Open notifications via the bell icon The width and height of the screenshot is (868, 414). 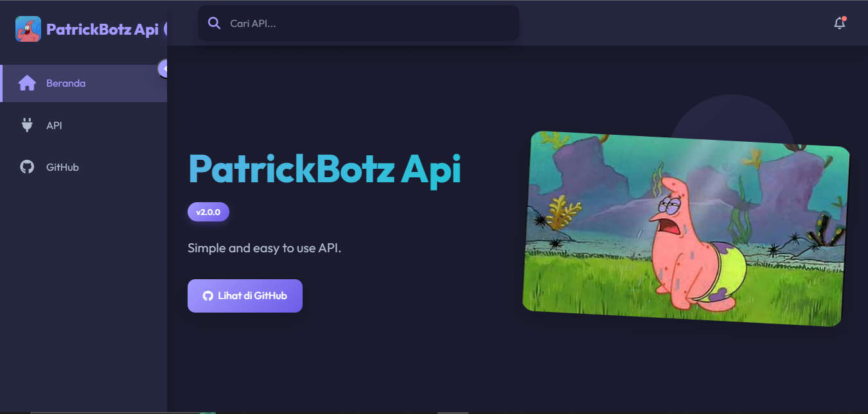[x=839, y=24]
